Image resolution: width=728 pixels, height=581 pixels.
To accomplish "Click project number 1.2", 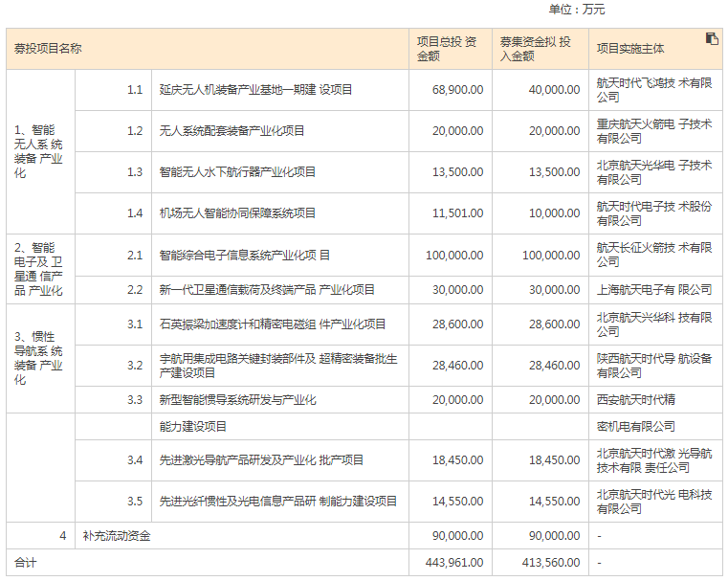I will [x=135, y=131].
